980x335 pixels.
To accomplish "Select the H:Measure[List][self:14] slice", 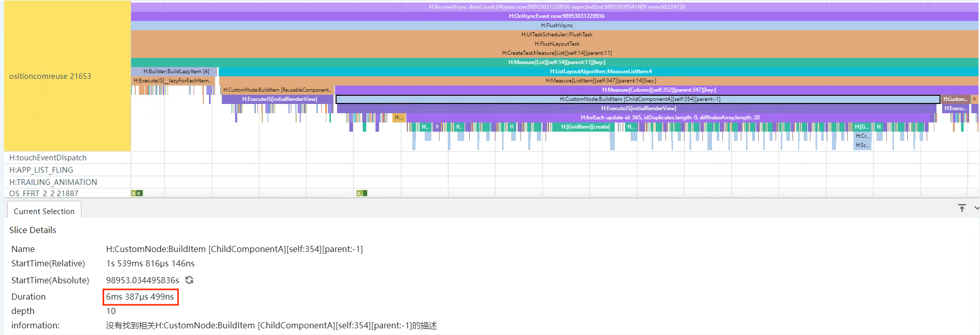I will [555, 62].
